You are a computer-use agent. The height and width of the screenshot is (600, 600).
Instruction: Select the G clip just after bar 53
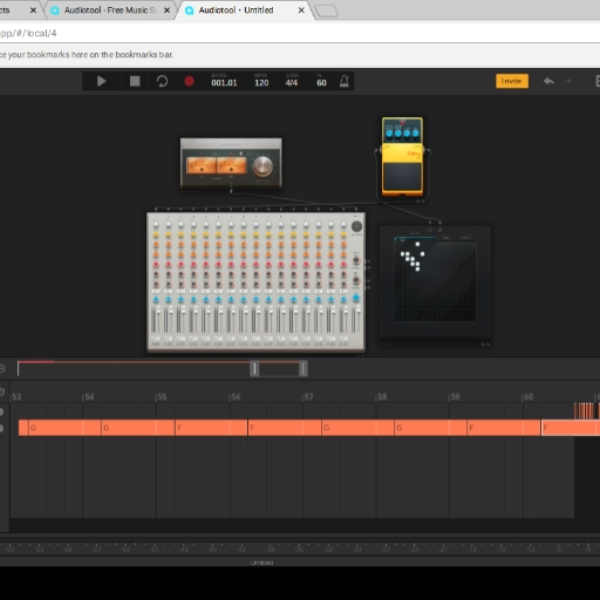point(64,427)
